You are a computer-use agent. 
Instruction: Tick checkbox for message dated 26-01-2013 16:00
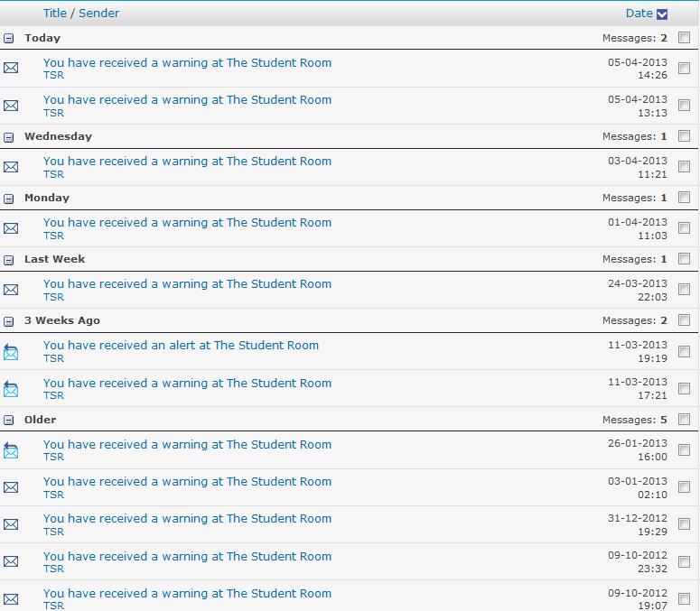point(684,449)
